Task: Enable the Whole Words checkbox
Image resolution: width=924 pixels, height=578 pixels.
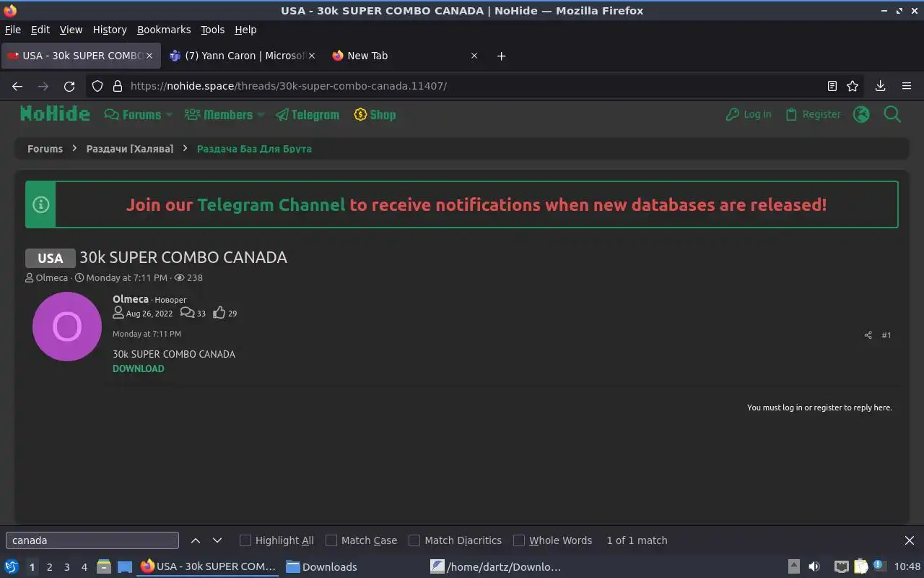Action: [519, 540]
